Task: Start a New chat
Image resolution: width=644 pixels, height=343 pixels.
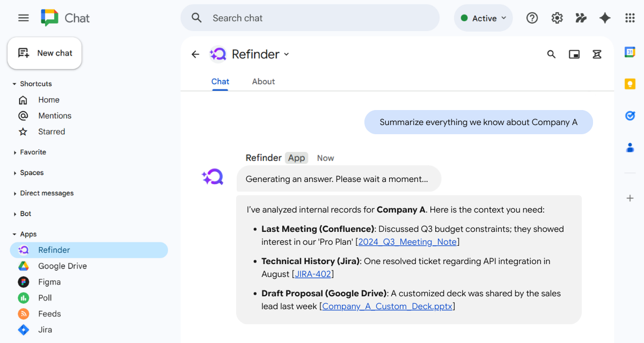Action: click(45, 53)
